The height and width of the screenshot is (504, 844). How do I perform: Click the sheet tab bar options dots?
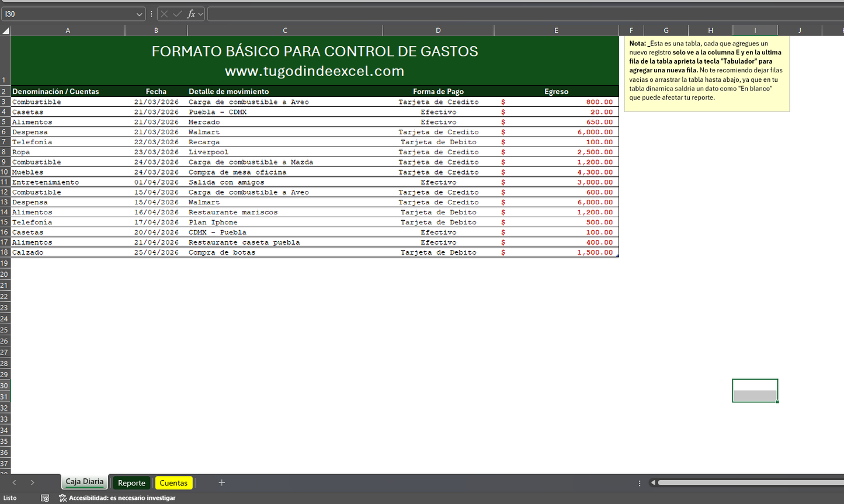point(640,483)
